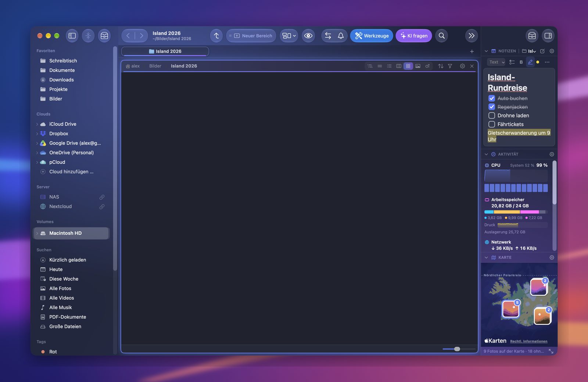Expand the iCloud Drive tree item
This screenshot has width=588, height=382.
pos(37,124)
